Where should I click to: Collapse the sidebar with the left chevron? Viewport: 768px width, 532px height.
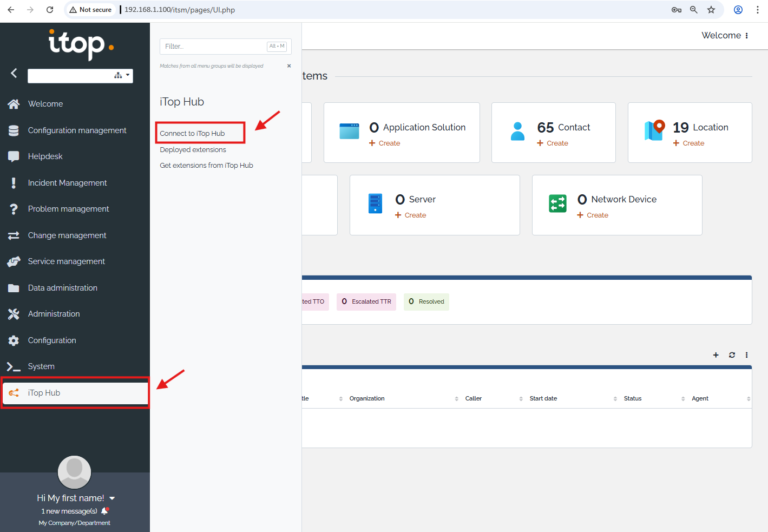(14, 73)
